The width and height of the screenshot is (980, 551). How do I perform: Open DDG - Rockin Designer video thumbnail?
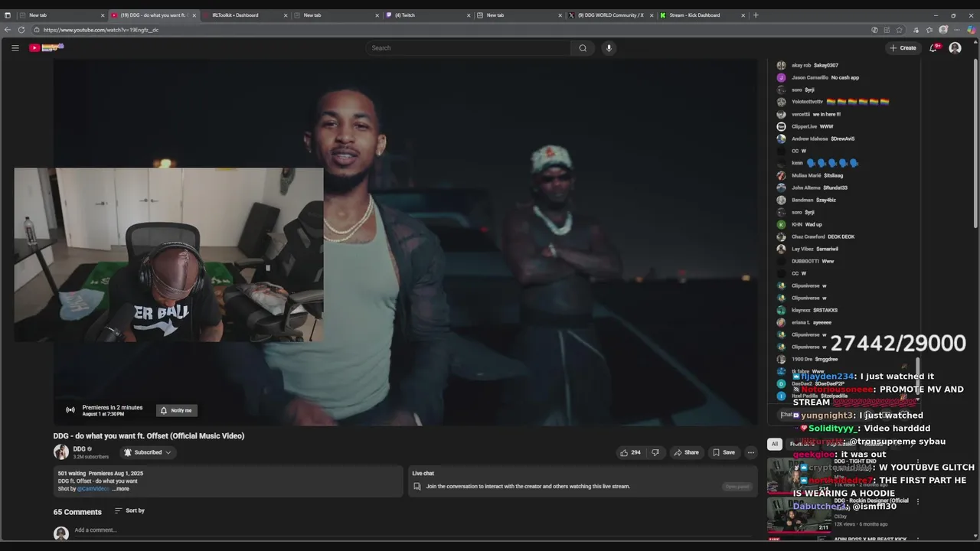(799, 514)
